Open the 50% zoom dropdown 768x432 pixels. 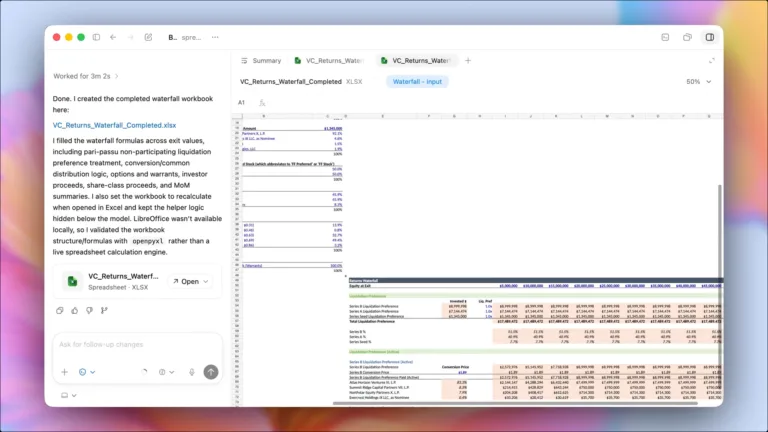(x=699, y=82)
